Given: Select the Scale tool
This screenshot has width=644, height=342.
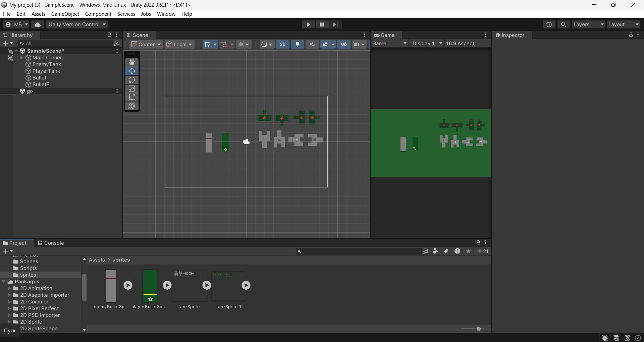Looking at the screenshot, I should (x=132, y=89).
